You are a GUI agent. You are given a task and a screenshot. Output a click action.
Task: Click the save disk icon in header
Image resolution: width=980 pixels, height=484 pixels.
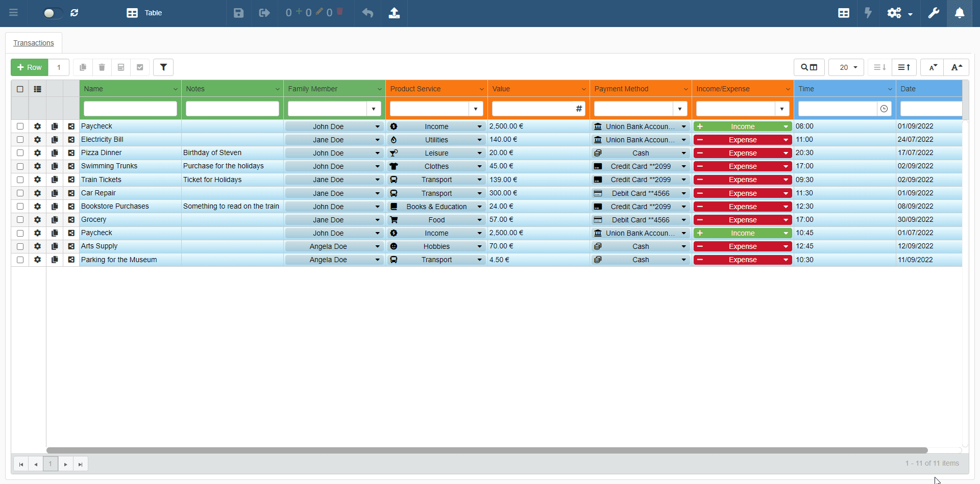point(238,13)
